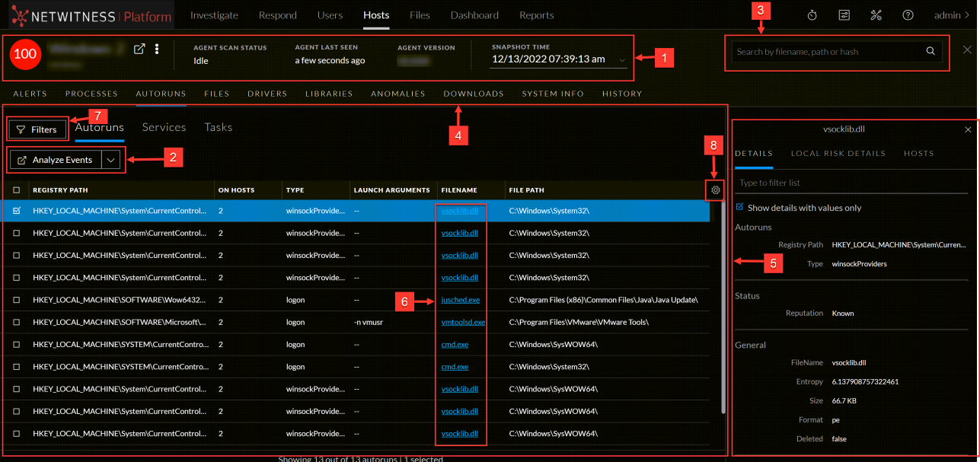The image size is (980, 462).
Task: Open the NetWitness home logo icon
Action: pyautogui.click(x=19, y=14)
